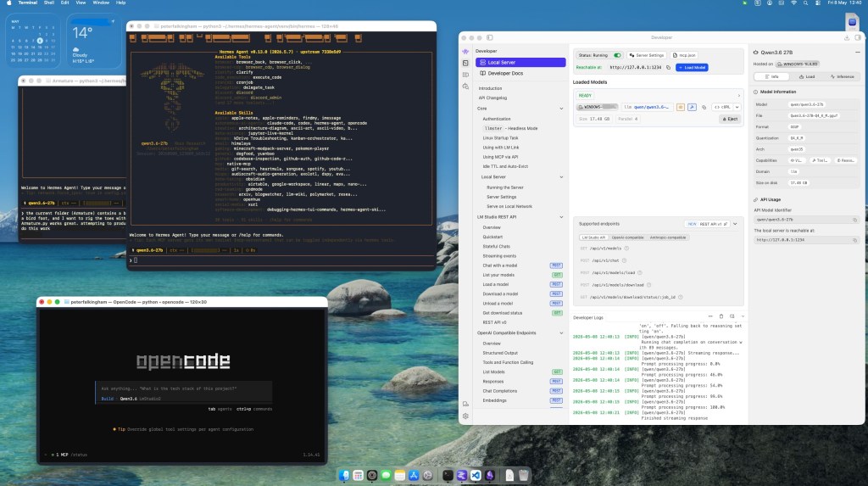Select the Info tab in model panel
The width and height of the screenshot is (868, 486).
coord(771,76)
